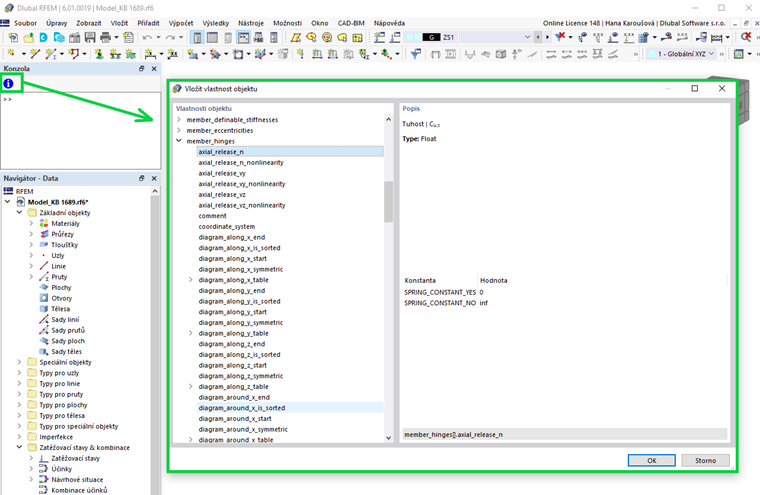This screenshot has width=760, height=495.
Task: Click the open file folder icon
Action: point(29,37)
